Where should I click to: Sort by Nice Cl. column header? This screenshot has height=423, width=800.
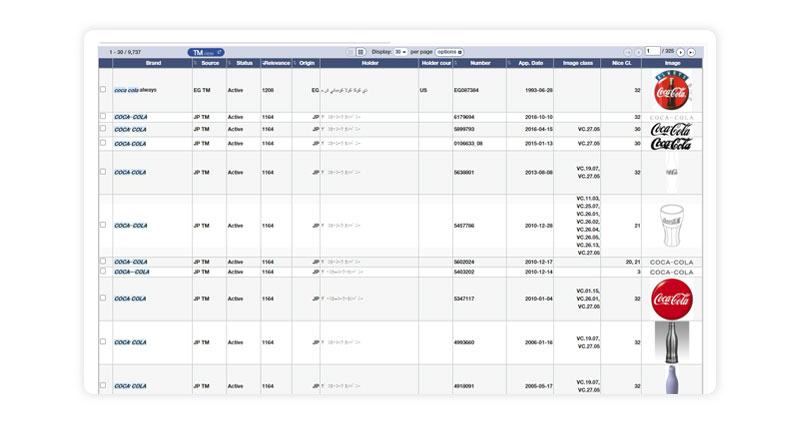pyautogui.click(x=621, y=63)
